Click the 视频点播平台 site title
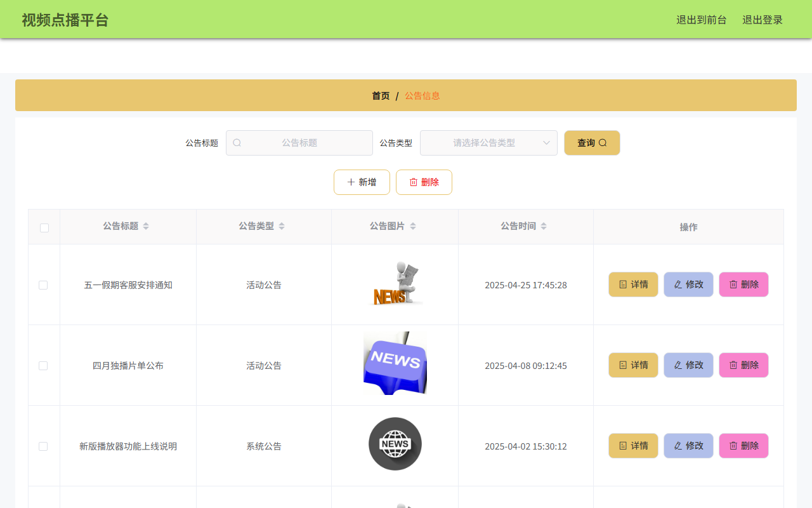This screenshot has width=812, height=508. pos(65,20)
